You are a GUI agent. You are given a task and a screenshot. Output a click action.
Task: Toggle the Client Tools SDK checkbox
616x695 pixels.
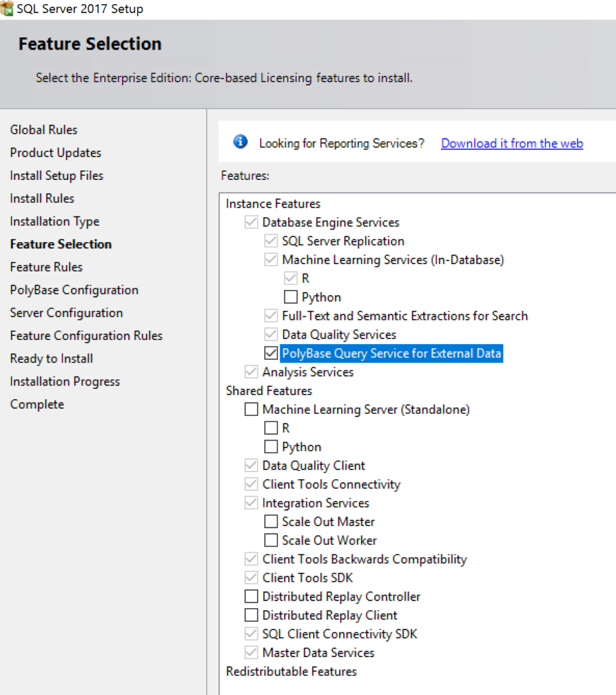coord(251,578)
